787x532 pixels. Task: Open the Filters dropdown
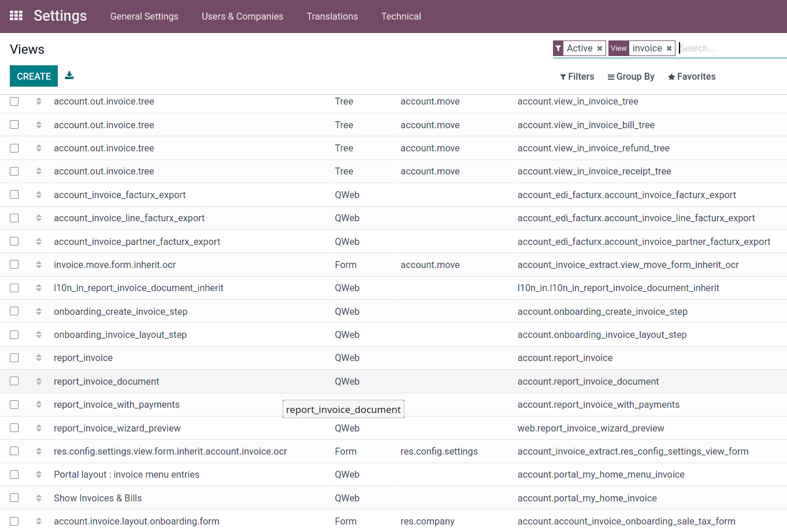pos(577,76)
